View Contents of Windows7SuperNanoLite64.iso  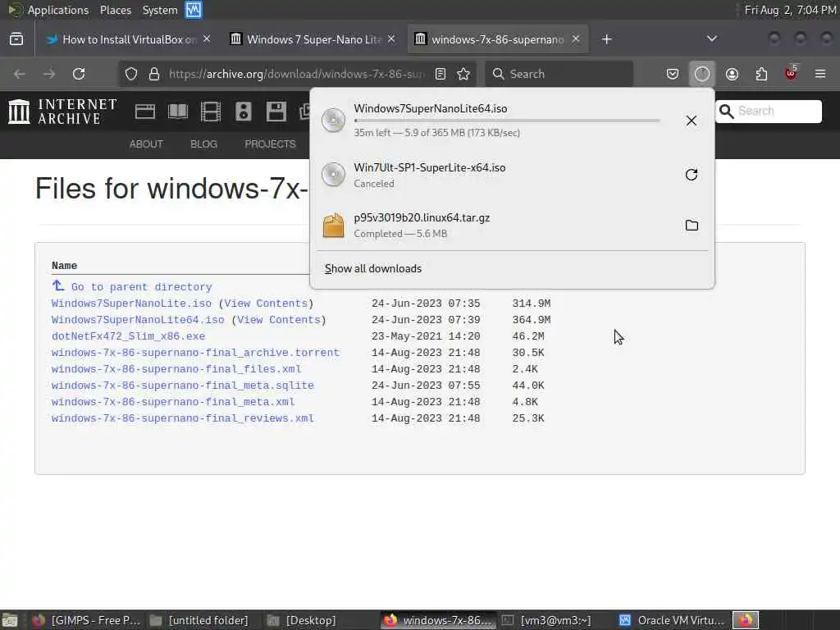coord(279,320)
